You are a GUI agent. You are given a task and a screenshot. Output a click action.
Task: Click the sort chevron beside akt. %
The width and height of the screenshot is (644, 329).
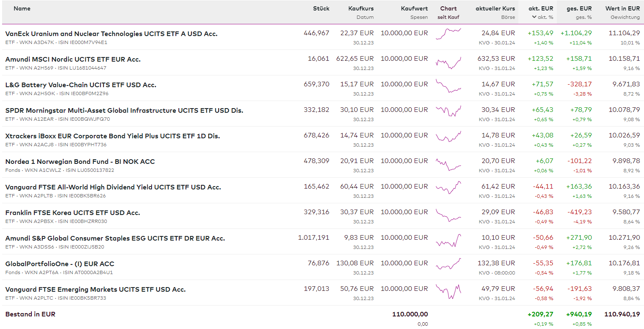[x=534, y=17]
